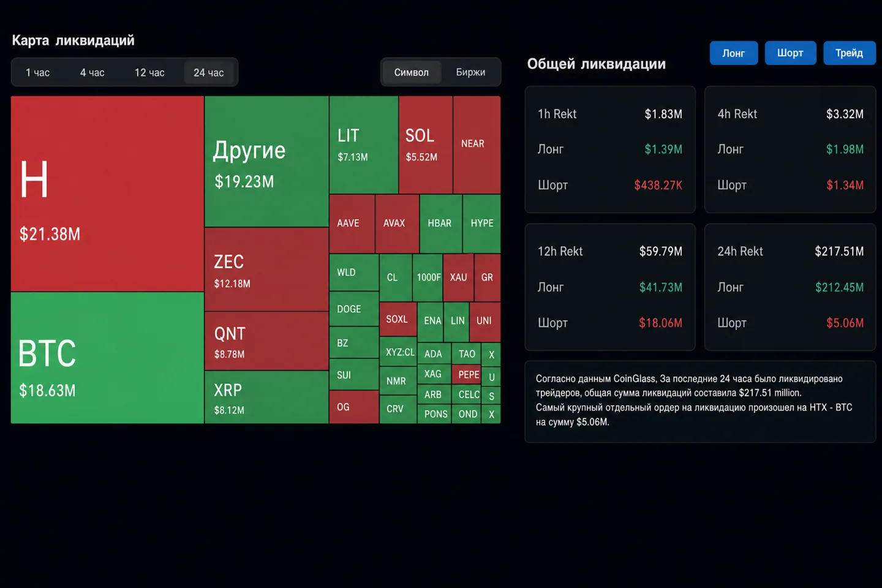Image resolution: width=882 pixels, height=588 pixels.
Task: Click the XAG tile
Action: pyautogui.click(x=434, y=374)
